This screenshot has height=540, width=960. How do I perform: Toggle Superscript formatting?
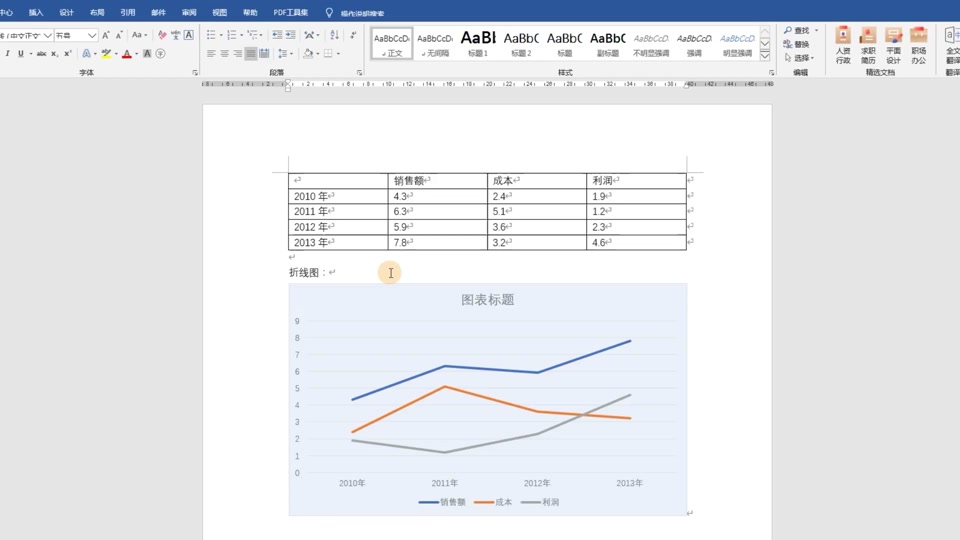point(67,54)
